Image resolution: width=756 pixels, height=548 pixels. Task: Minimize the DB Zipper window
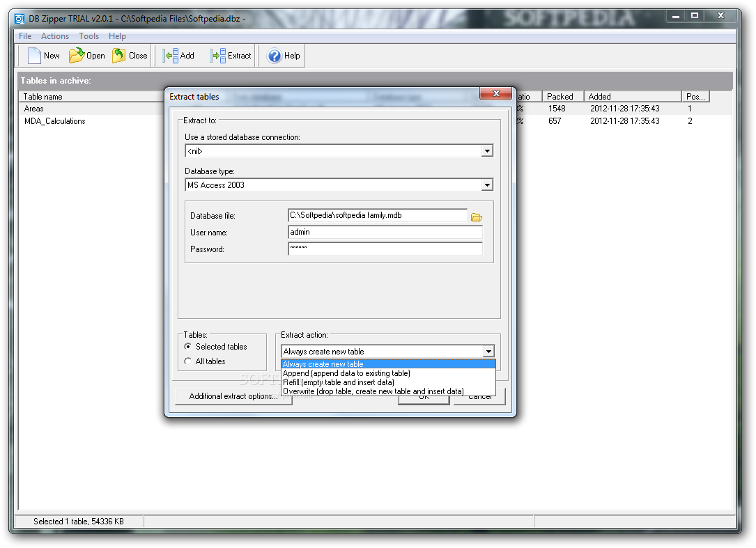[676, 16]
